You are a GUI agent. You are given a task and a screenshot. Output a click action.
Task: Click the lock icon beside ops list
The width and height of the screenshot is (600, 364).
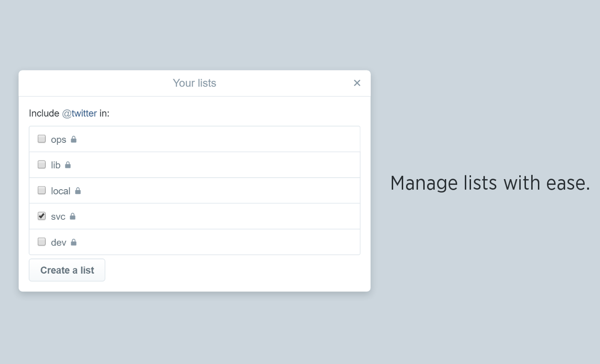click(74, 139)
